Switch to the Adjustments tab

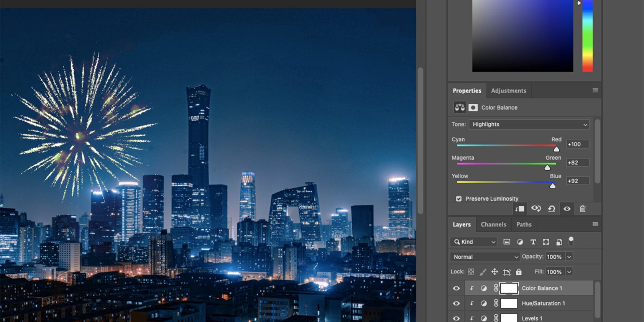coord(508,91)
